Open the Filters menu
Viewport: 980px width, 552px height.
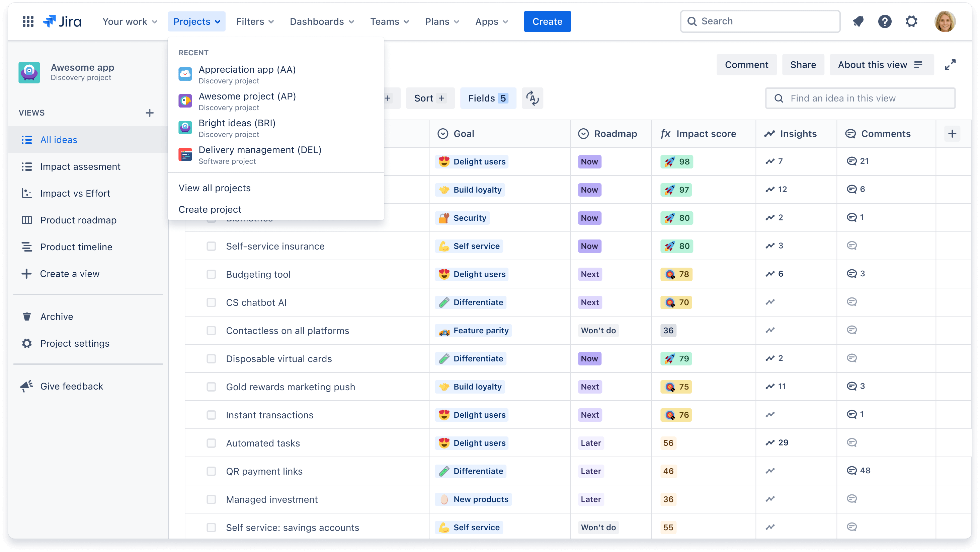tap(254, 21)
